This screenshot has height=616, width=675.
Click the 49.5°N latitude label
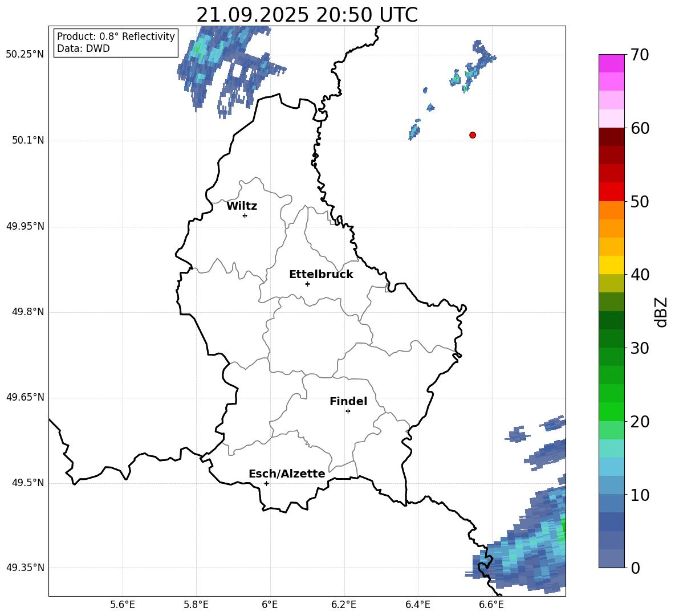(28, 483)
